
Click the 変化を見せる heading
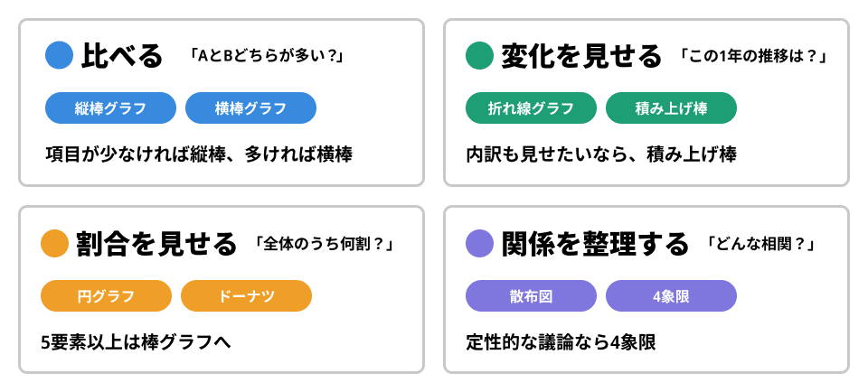click(581, 56)
